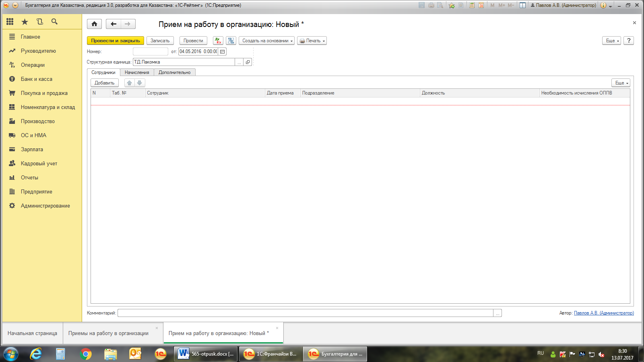
Task: Move the employee row down
Action: (x=140, y=83)
